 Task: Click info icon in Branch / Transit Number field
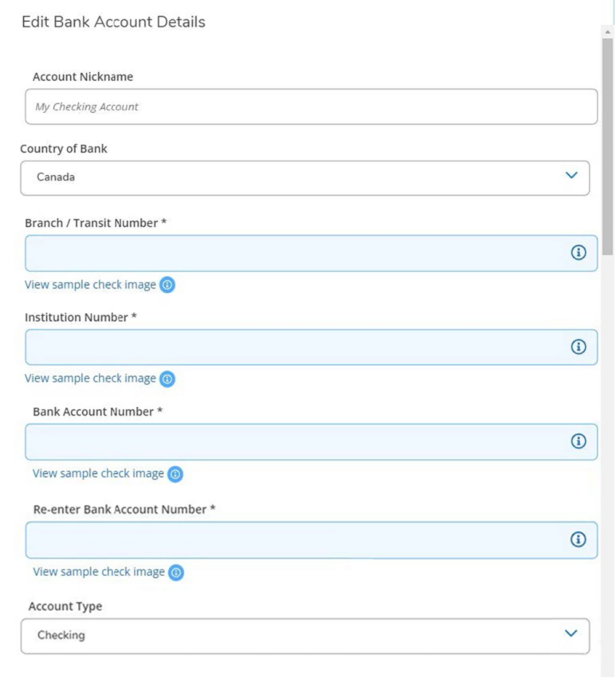(x=578, y=253)
